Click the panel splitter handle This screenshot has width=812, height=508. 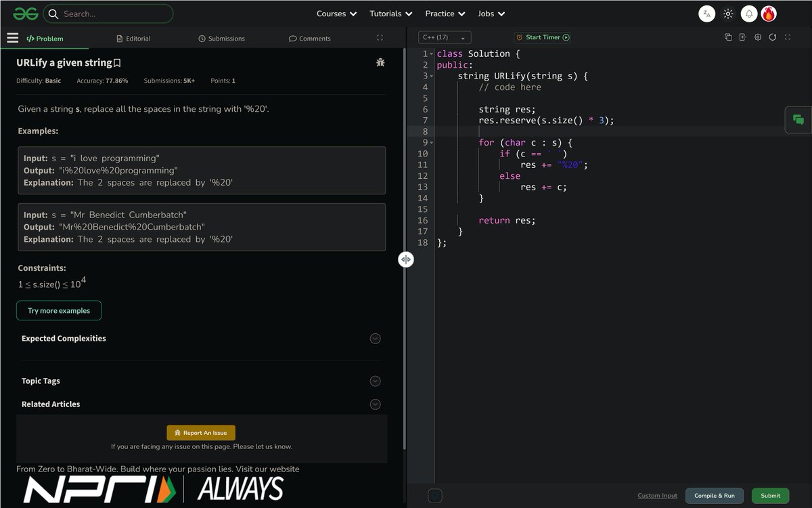405,259
